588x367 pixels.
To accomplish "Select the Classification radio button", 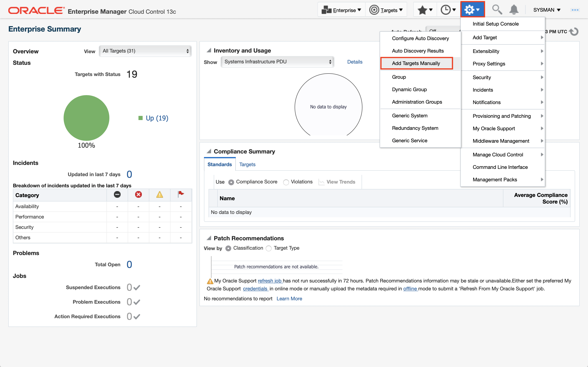I will 228,248.
